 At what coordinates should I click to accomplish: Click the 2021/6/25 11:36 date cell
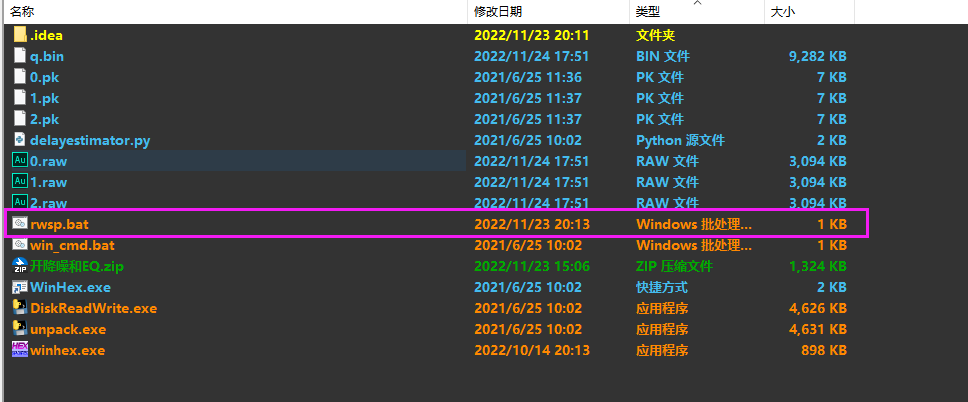[x=528, y=77]
